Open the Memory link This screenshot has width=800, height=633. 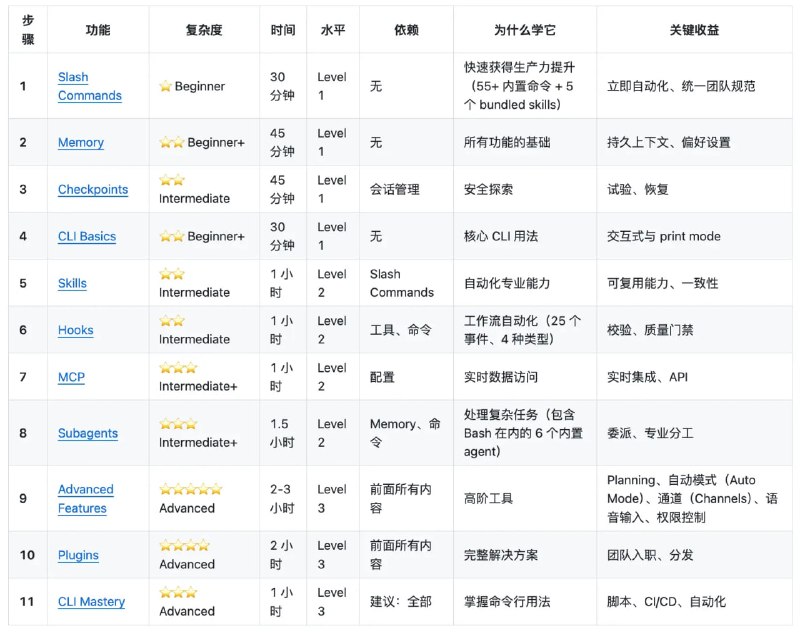[x=81, y=142]
